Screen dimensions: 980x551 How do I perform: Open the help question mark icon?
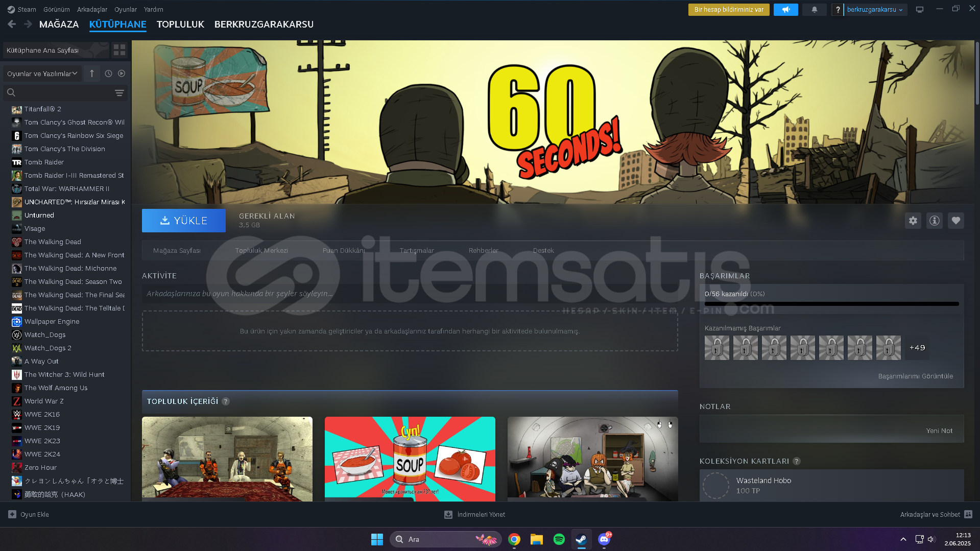838,10
